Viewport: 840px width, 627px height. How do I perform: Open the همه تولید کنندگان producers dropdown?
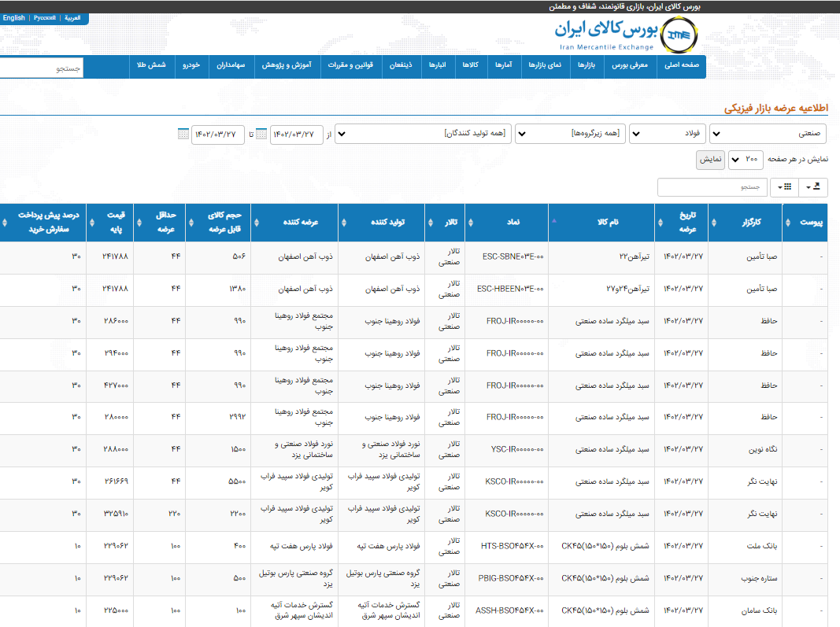pyautogui.click(x=424, y=133)
